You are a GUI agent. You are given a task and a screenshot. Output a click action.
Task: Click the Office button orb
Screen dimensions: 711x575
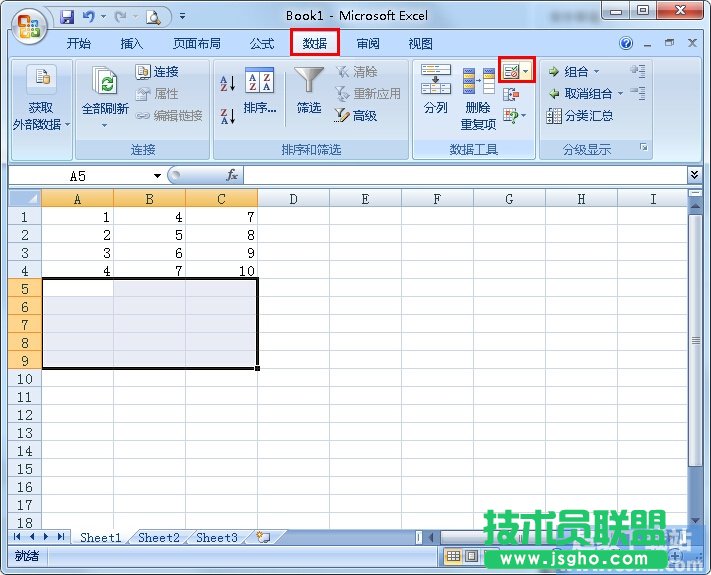pyautogui.click(x=29, y=25)
